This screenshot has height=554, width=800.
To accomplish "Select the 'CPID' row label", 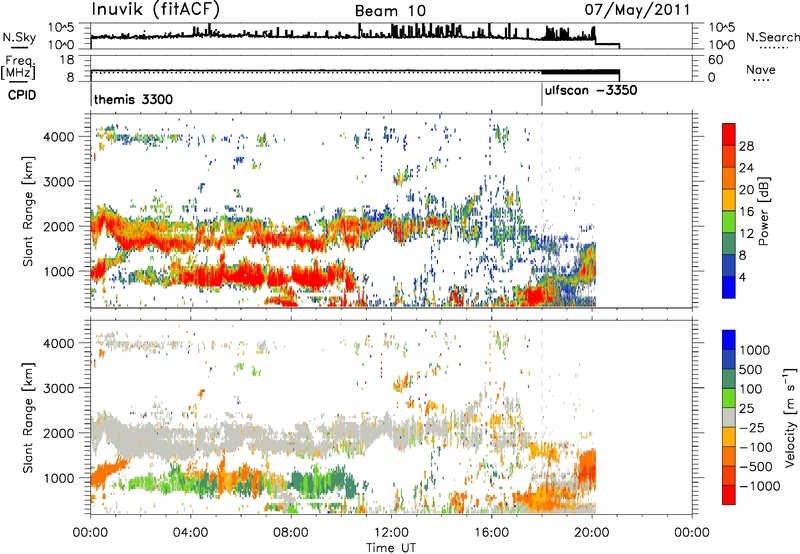I will (22, 95).
